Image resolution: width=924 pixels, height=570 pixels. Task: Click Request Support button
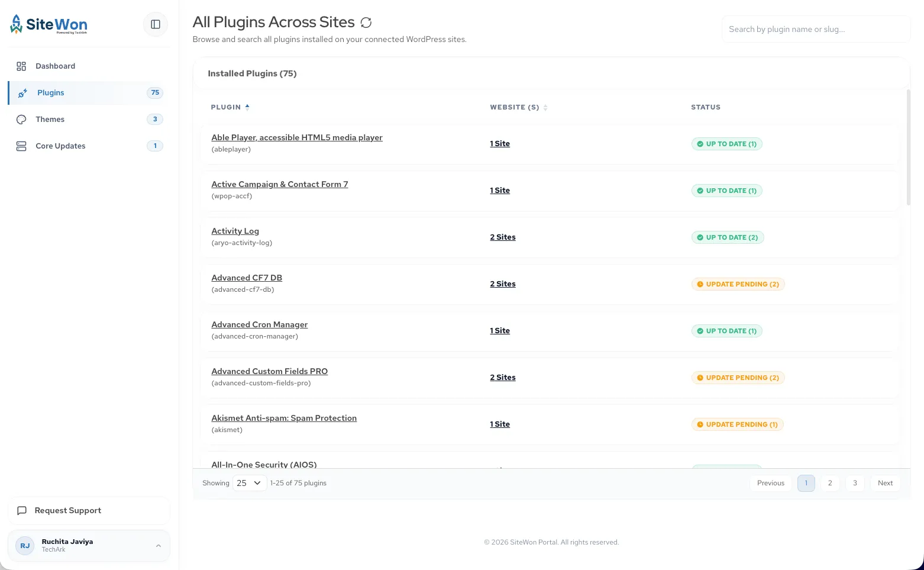click(x=89, y=511)
